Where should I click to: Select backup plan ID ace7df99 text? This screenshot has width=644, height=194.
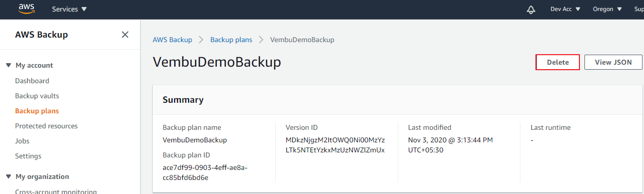pos(205,172)
